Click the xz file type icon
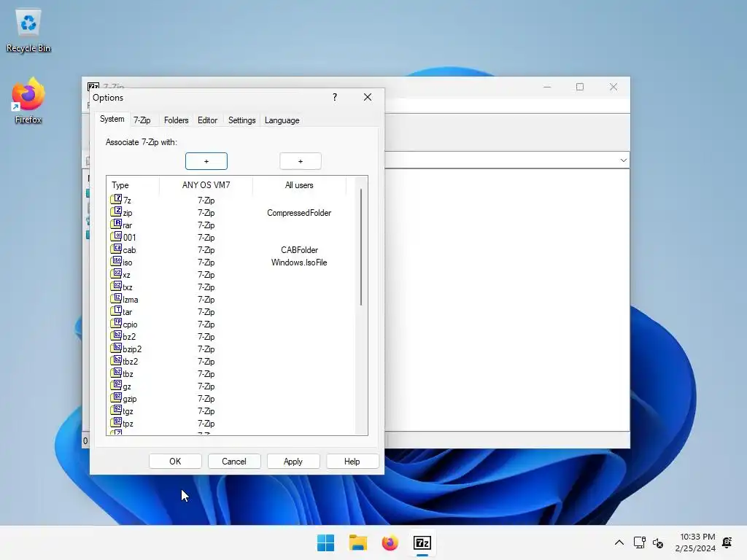Viewport: 747px width, 560px height. coord(116,273)
